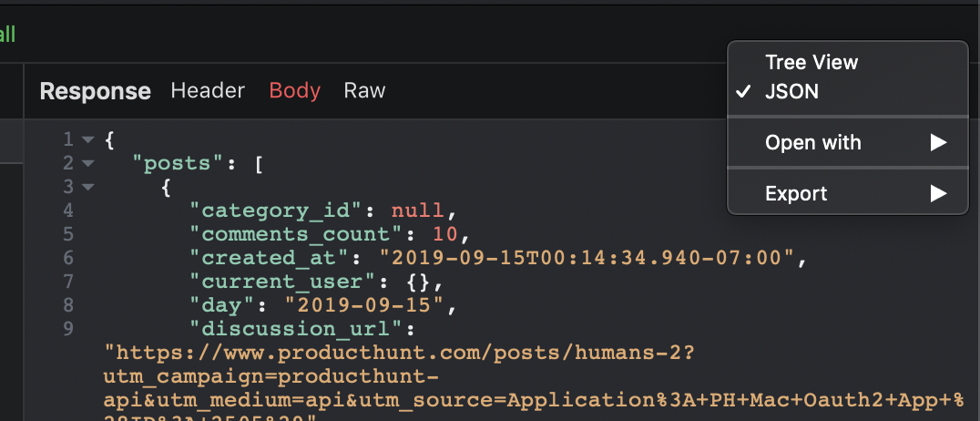Image resolution: width=980 pixels, height=421 pixels.
Task: Open the Raw response tab
Action: pyautogui.click(x=364, y=91)
